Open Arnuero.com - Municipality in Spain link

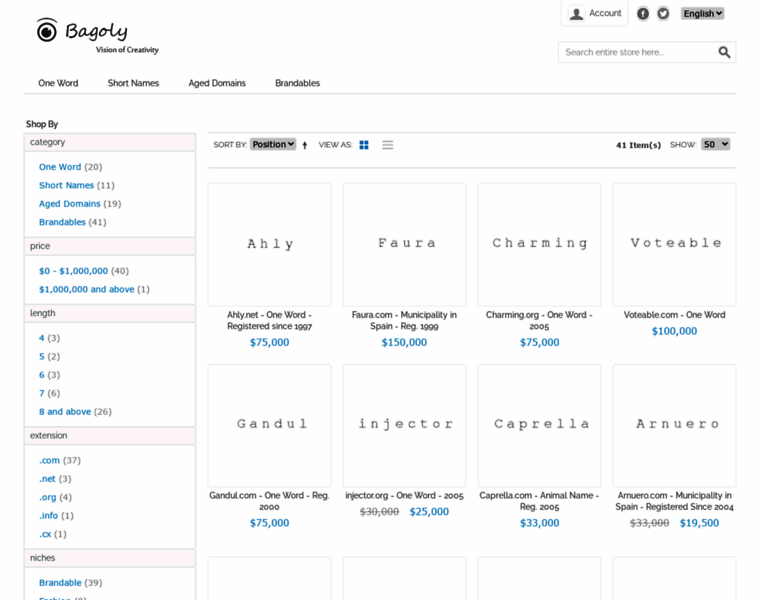click(x=674, y=501)
